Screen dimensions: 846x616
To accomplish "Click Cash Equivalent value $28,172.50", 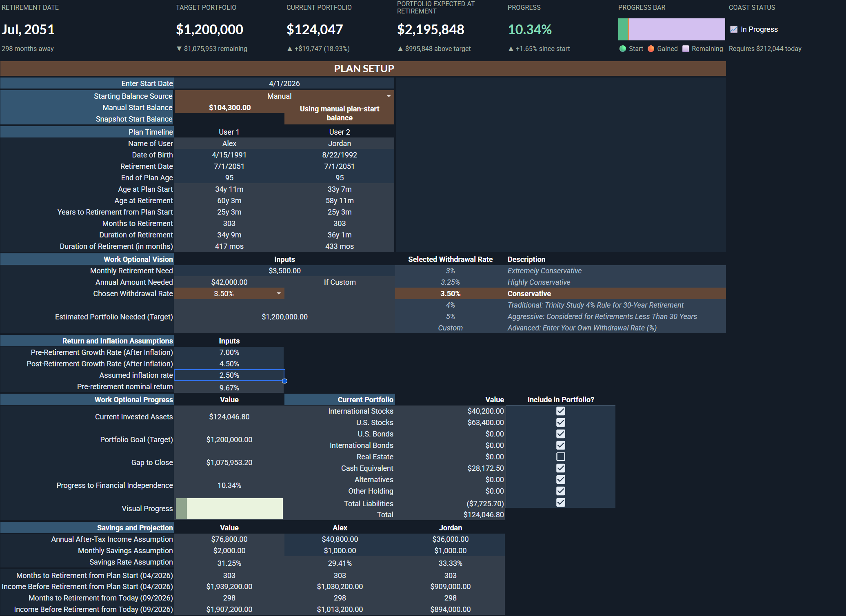I will 486,468.
